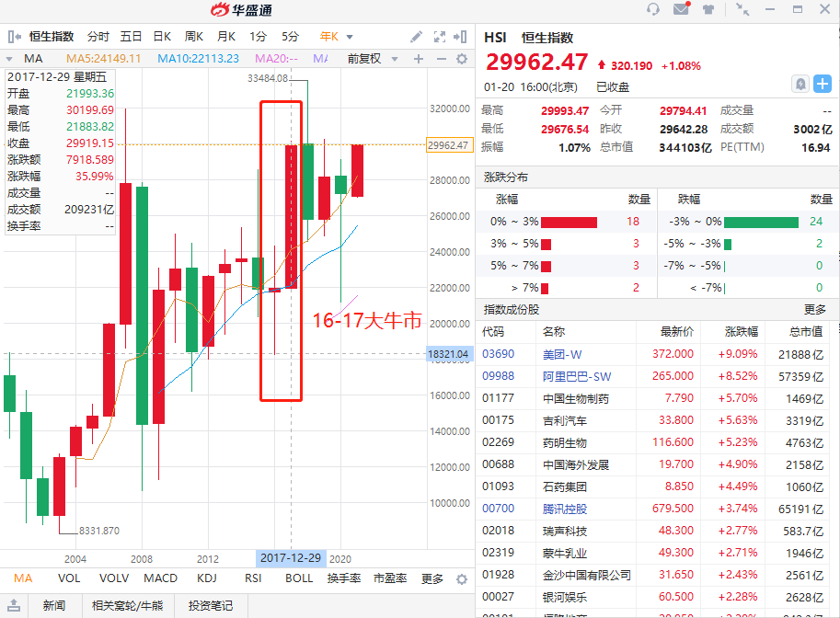The width and height of the screenshot is (840, 618).
Task: Collapse the MA indicator triangle
Action: tap(9, 59)
